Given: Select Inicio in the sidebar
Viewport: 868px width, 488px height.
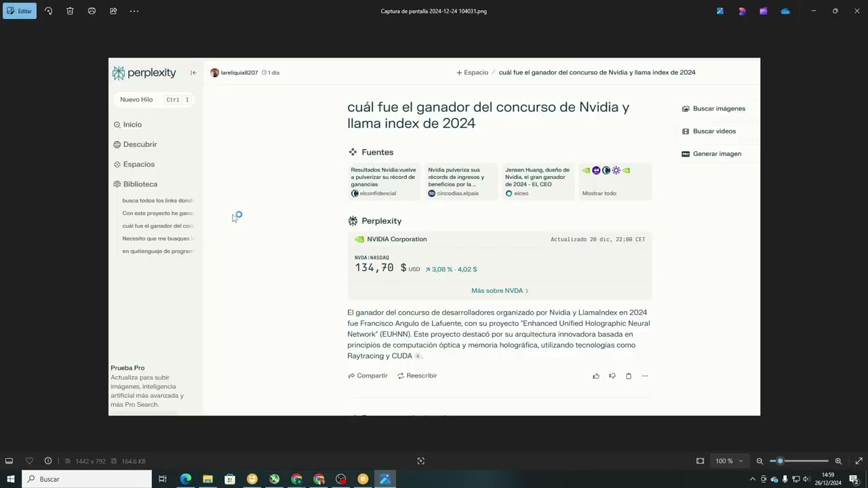Looking at the screenshot, I should coord(127,125).
